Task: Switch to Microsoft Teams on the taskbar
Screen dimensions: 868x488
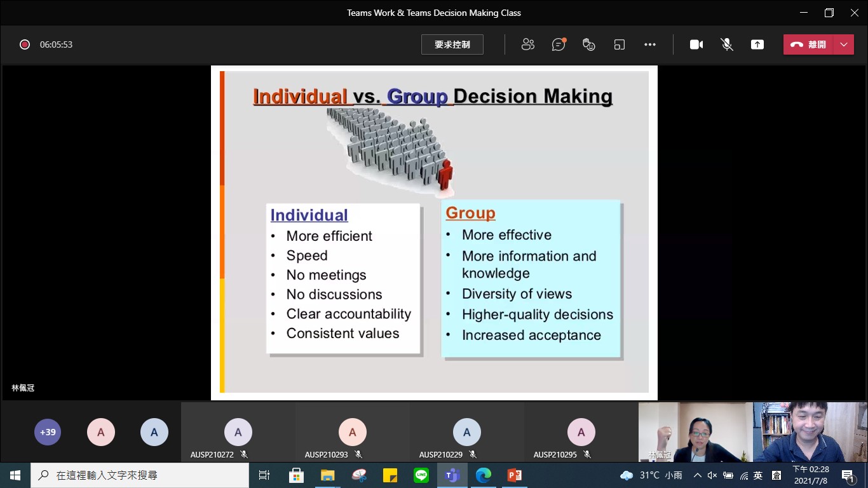Action: point(452,475)
